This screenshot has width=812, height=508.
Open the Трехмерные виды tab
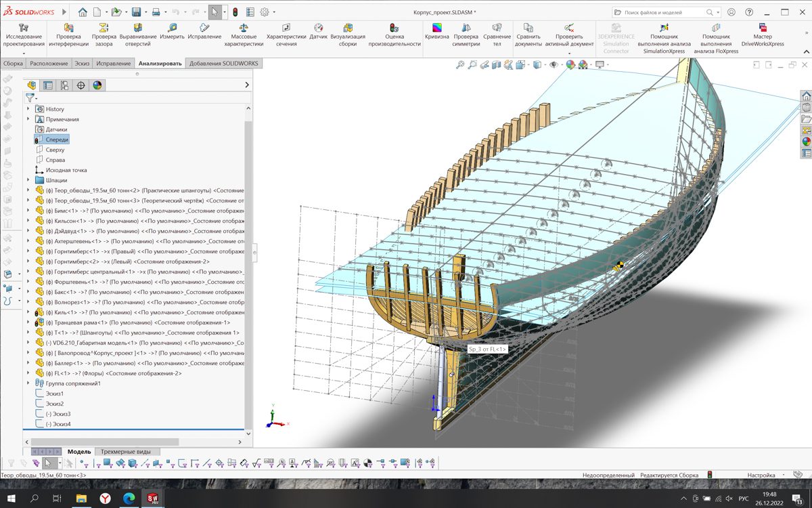(127, 451)
